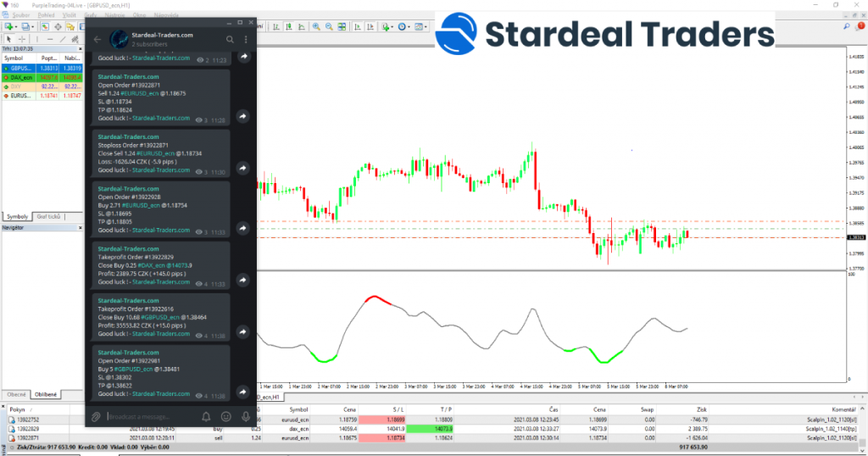
Task: Open the three-dot menu in Telegram
Action: click(x=246, y=39)
